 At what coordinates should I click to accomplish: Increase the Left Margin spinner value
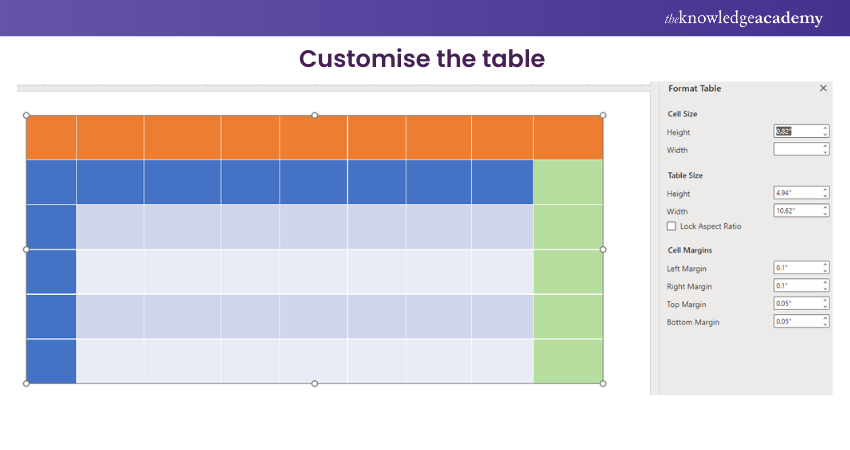(x=825, y=265)
